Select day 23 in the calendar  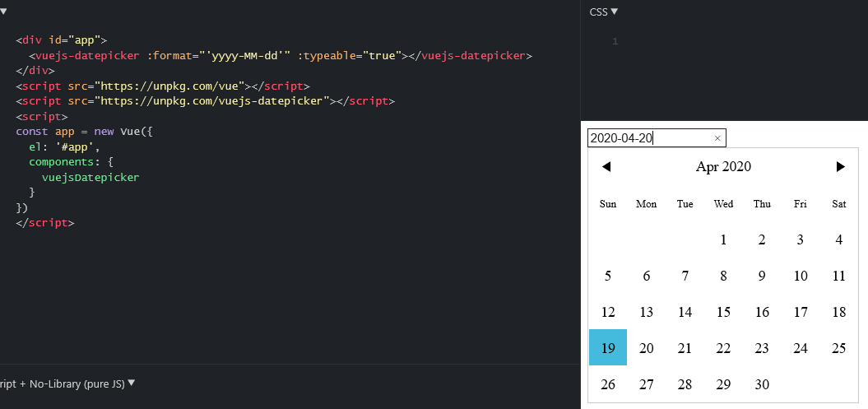click(762, 347)
